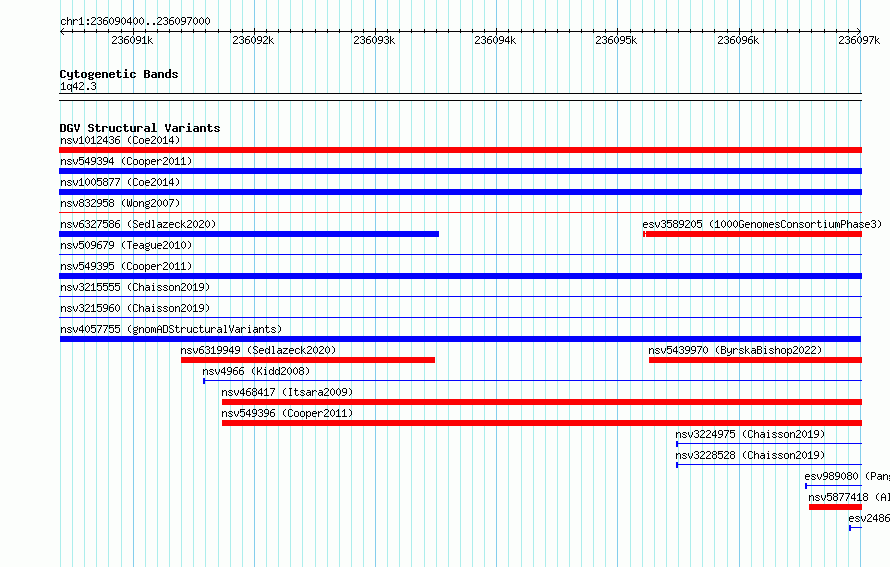Select nsv6319949 (Sedlazeck2020) variant label
Image resolution: width=890 pixels, height=567 pixels.
258,350
